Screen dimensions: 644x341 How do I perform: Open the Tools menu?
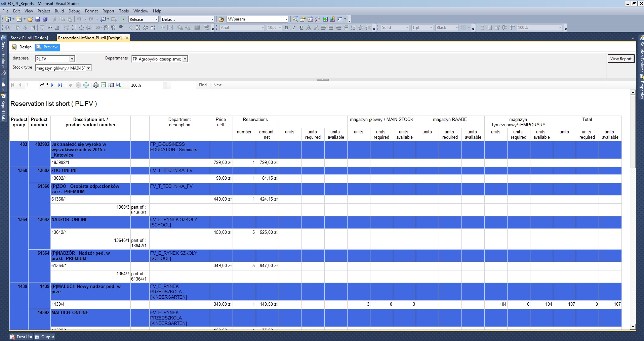[124, 11]
